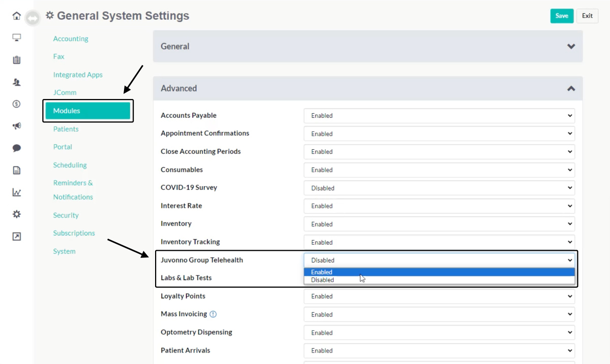
Task: Open the Inventory dropdown
Action: [439, 224]
